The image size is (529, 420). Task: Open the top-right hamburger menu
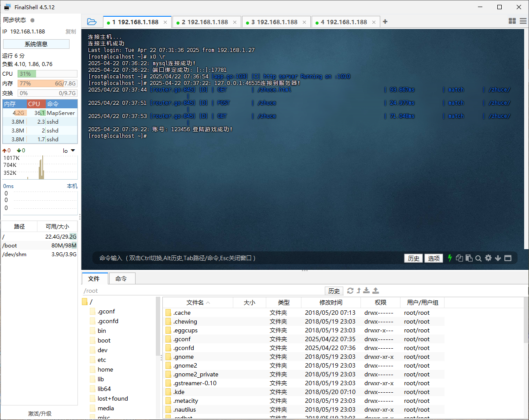523,21
